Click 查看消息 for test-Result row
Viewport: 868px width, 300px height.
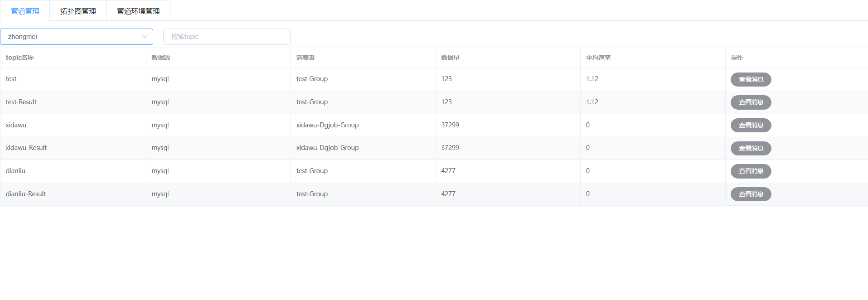click(751, 102)
